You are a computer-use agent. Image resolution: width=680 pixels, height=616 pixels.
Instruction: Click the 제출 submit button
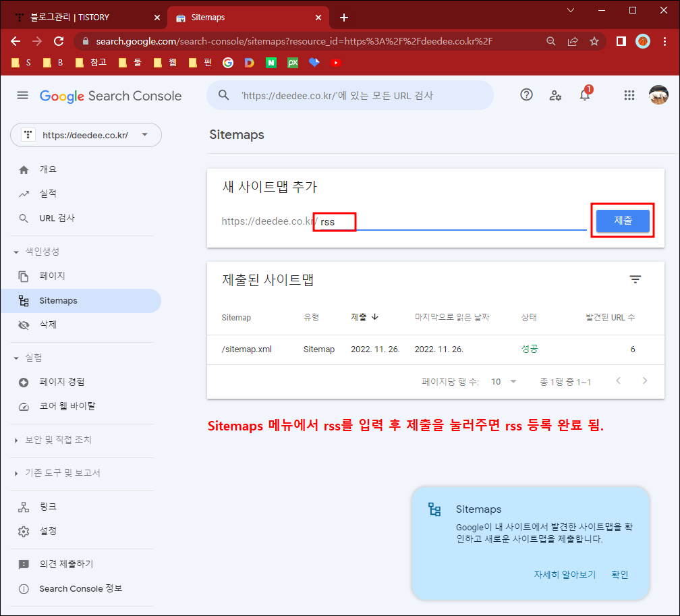[x=622, y=221]
